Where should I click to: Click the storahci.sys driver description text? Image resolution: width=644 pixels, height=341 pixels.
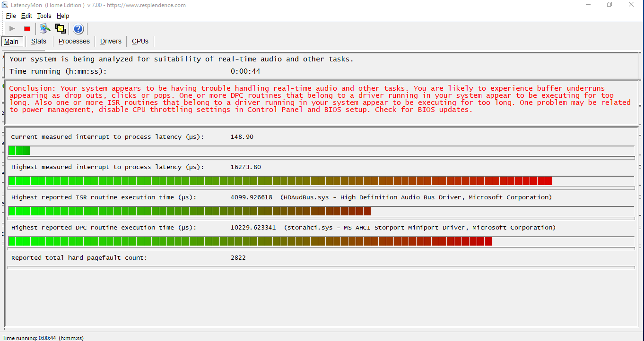click(x=420, y=228)
